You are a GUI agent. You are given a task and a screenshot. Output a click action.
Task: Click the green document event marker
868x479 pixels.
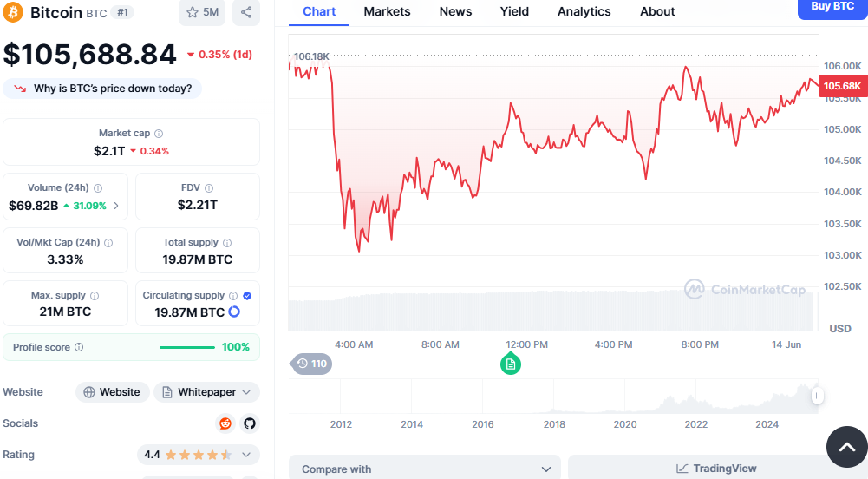[511, 364]
